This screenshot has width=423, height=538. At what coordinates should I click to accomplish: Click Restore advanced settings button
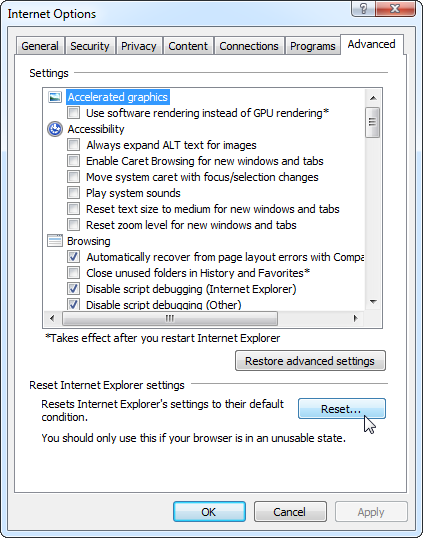(x=310, y=361)
